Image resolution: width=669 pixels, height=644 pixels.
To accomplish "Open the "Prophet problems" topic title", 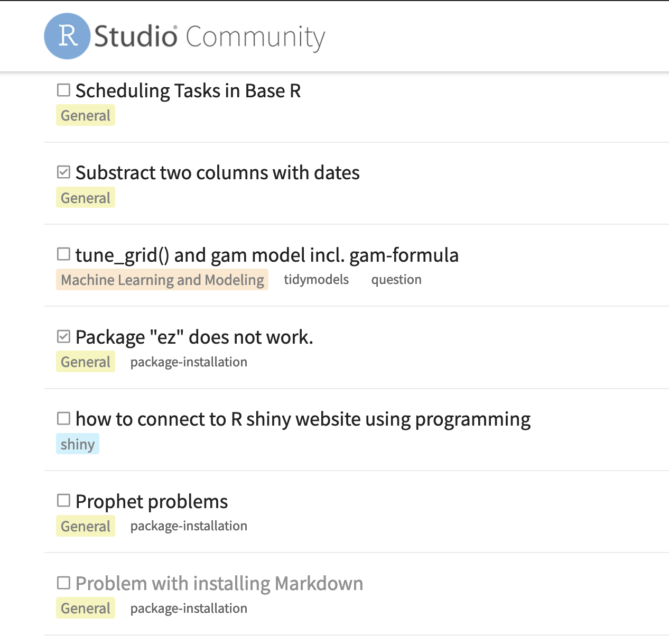I will (x=152, y=502).
